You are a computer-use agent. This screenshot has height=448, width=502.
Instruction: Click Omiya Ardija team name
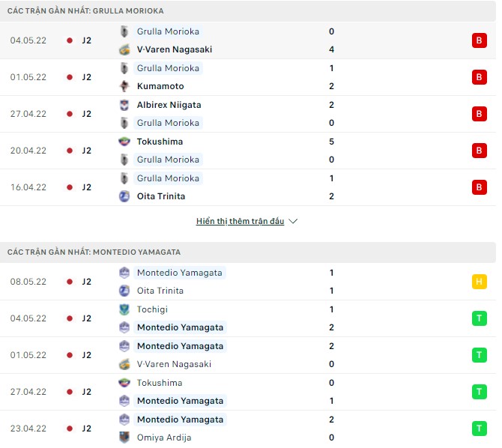[x=163, y=438]
